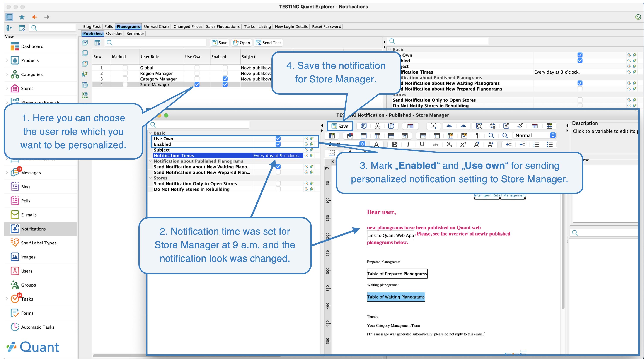Check Do Not Notify Stores in Rebuilding in dialog

(278, 189)
